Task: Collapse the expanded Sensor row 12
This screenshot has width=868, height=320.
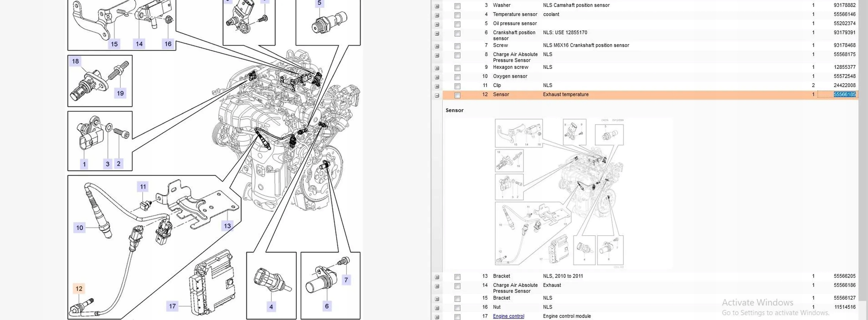Action: click(437, 95)
